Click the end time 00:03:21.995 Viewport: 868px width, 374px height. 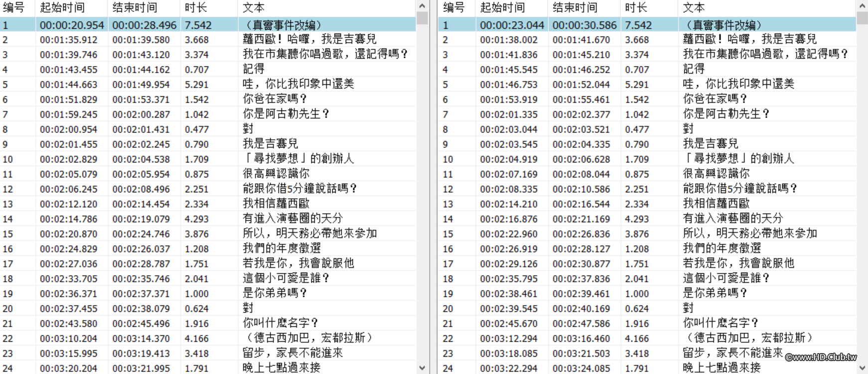141,369
